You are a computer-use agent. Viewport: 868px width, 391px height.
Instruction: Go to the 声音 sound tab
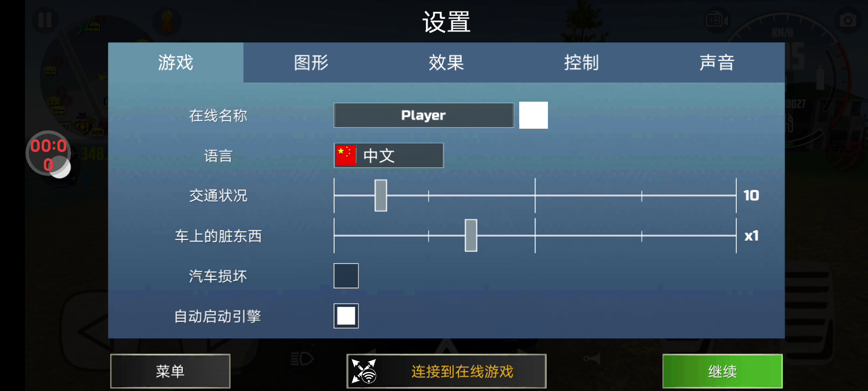tap(717, 62)
